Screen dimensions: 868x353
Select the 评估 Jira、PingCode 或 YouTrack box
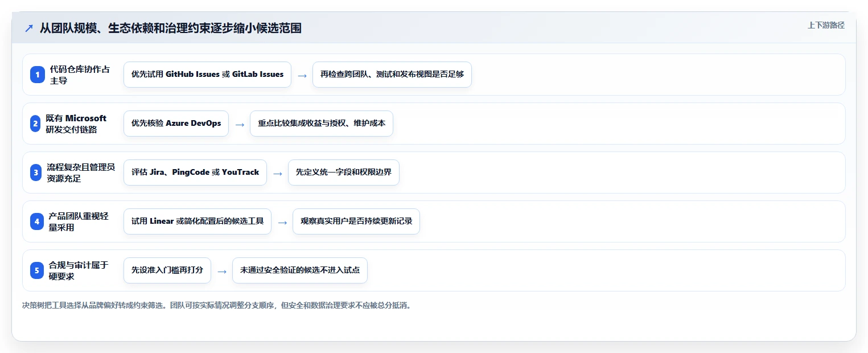195,173
